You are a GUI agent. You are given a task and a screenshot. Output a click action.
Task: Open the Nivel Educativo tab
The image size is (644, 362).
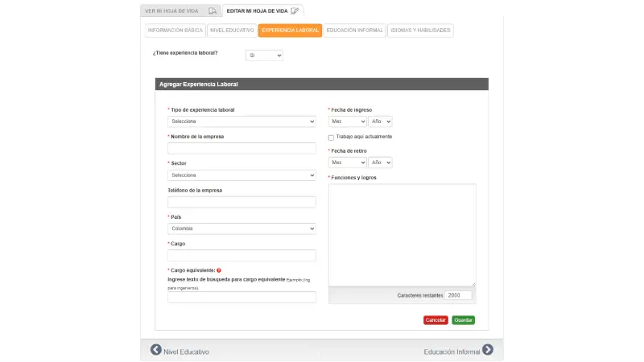point(233,31)
